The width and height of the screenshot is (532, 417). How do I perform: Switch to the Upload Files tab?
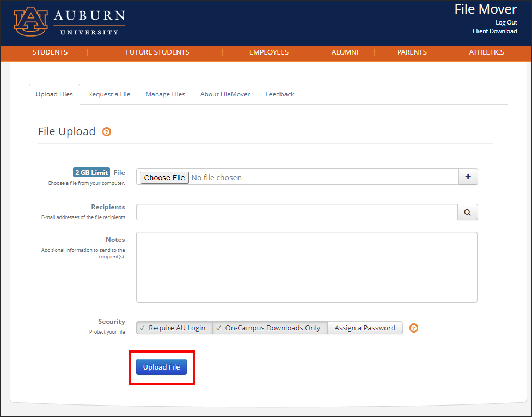pos(54,94)
